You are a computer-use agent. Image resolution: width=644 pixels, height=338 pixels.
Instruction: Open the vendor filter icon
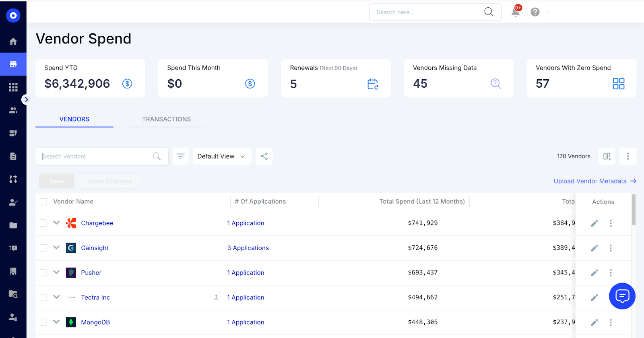pyautogui.click(x=181, y=156)
